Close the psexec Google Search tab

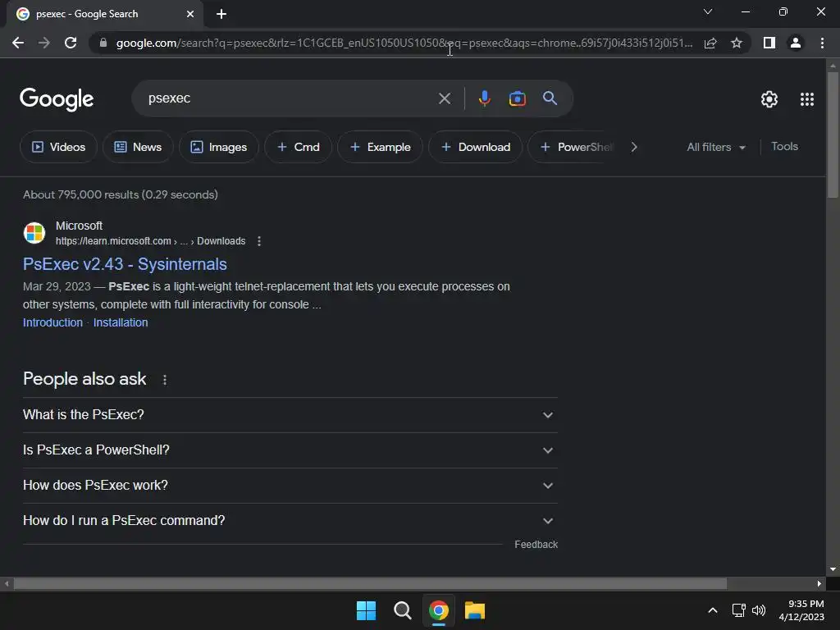click(190, 14)
